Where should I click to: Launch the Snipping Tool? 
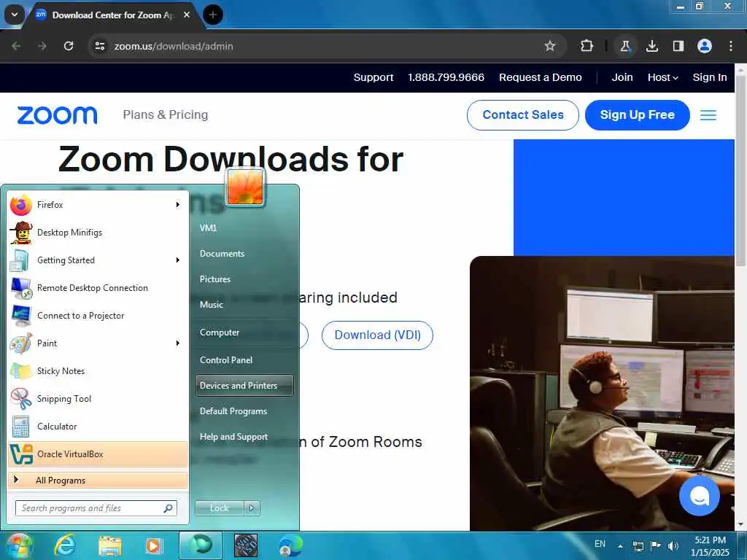coord(98,399)
